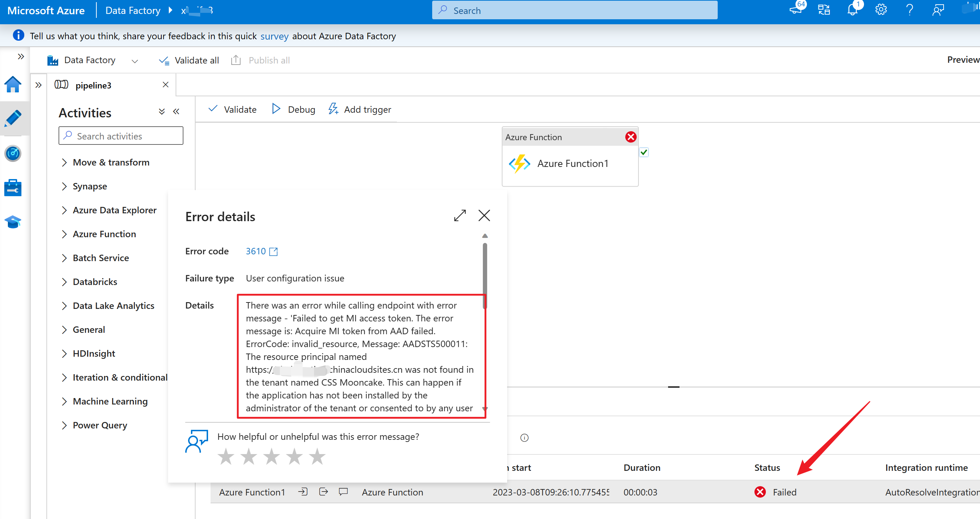
Task: Open the Manage toolbox icon in sidebar
Action: 13,188
